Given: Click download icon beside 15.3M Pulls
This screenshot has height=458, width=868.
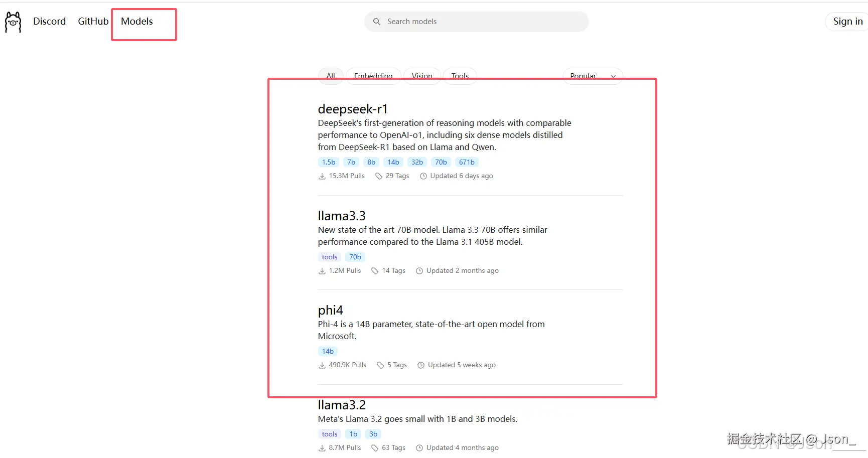Looking at the screenshot, I should click(x=322, y=176).
